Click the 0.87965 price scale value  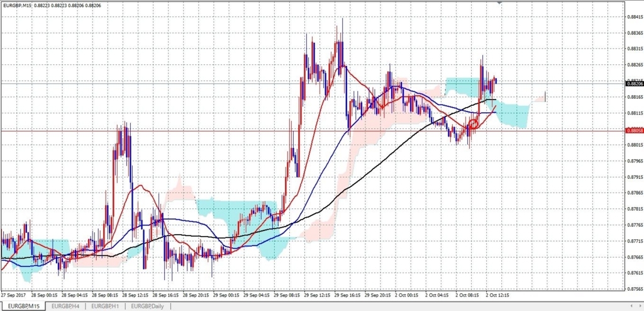[634, 161]
